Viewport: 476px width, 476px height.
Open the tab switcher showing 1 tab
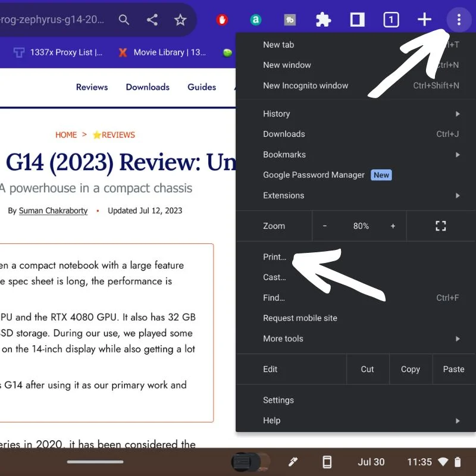click(390, 20)
